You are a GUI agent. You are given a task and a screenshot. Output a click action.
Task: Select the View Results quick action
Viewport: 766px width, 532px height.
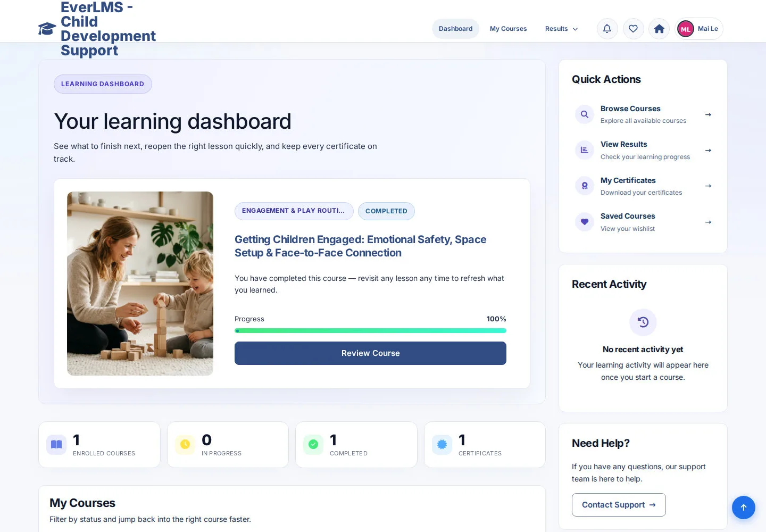click(643, 150)
